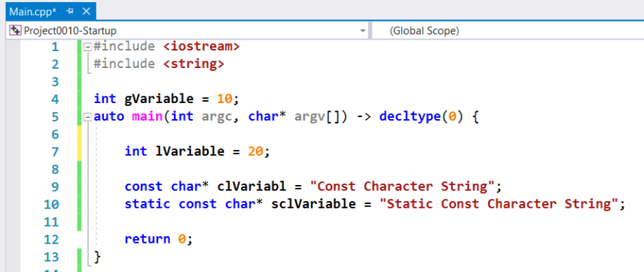Image resolution: width=644 pixels, height=272 pixels.
Task: Click the lVariable identifier on line 7
Action: pos(190,151)
